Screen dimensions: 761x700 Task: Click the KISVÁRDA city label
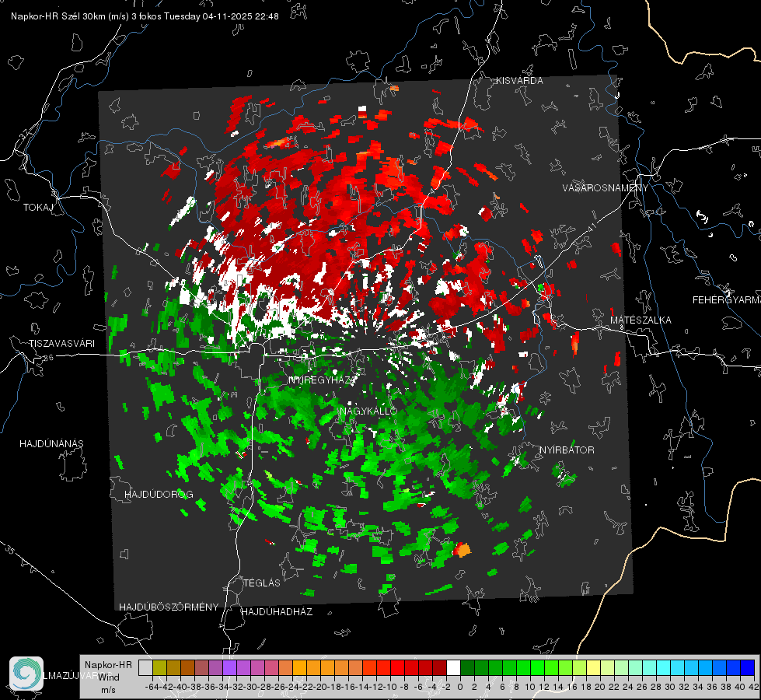pos(519,81)
